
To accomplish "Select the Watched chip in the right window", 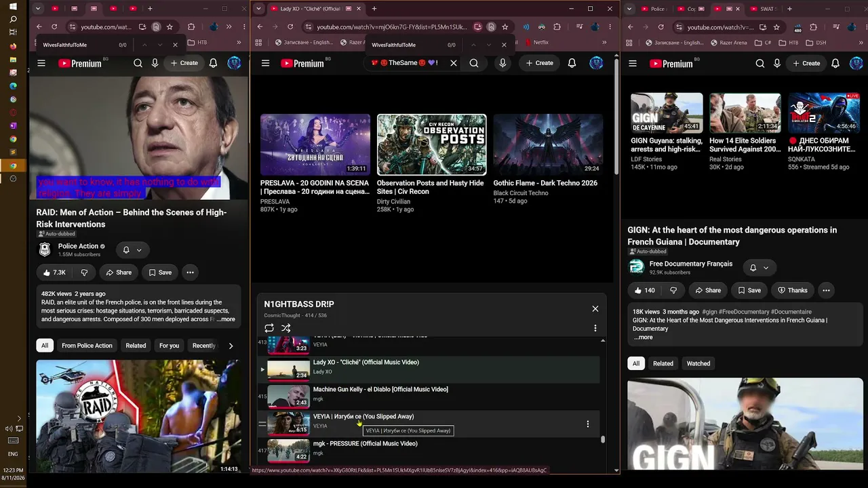I will (698, 363).
